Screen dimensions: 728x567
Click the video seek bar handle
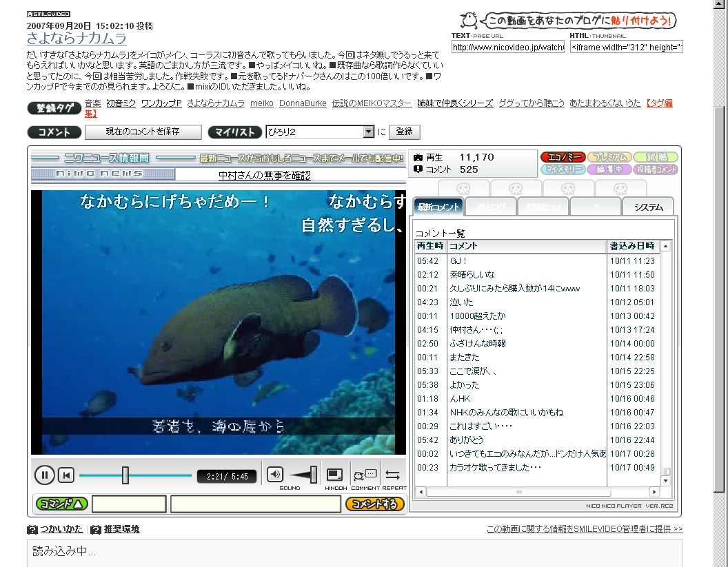pos(125,475)
